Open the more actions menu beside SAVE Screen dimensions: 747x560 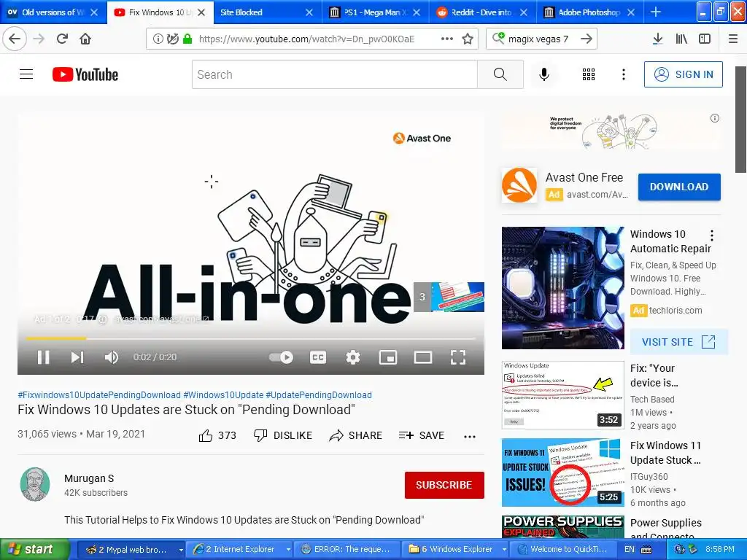pyautogui.click(x=470, y=436)
